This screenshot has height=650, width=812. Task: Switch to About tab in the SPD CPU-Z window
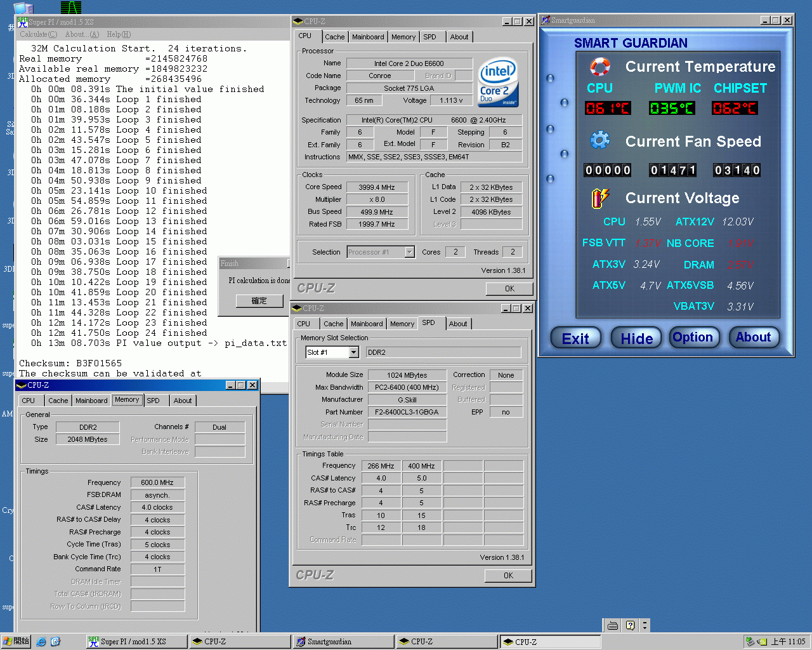point(458,324)
